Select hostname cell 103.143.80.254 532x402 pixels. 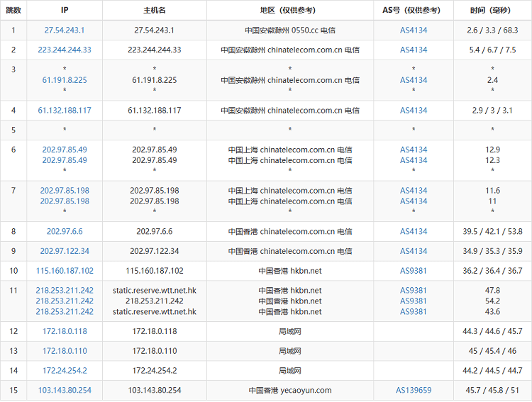point(155,390)
